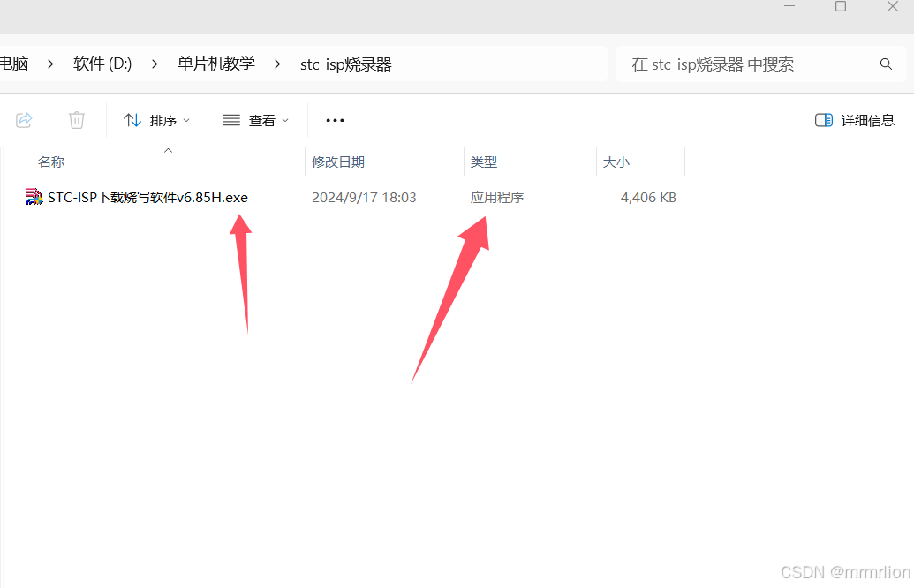Navigate to 单片机教学 in the breadcrumb
914x588 pixels.
(x=216, y=64)
